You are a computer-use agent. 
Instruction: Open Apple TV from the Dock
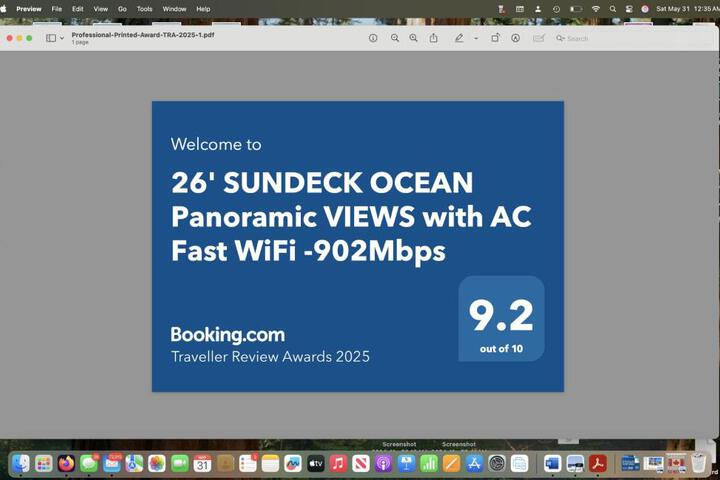pyautogui.click(x=315, y=463)
